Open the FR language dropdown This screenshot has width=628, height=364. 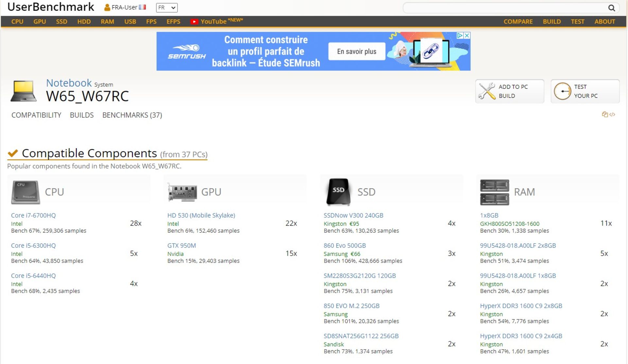167,8
